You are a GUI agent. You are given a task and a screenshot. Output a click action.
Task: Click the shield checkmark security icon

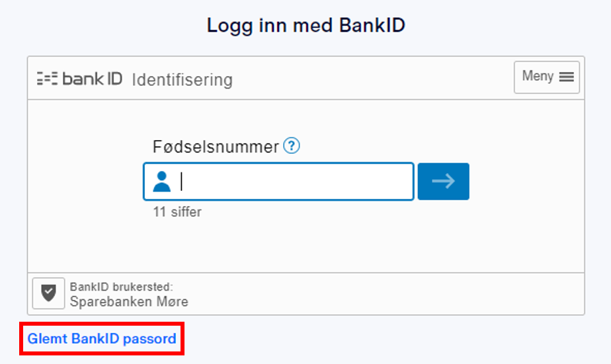click(49, 293)
